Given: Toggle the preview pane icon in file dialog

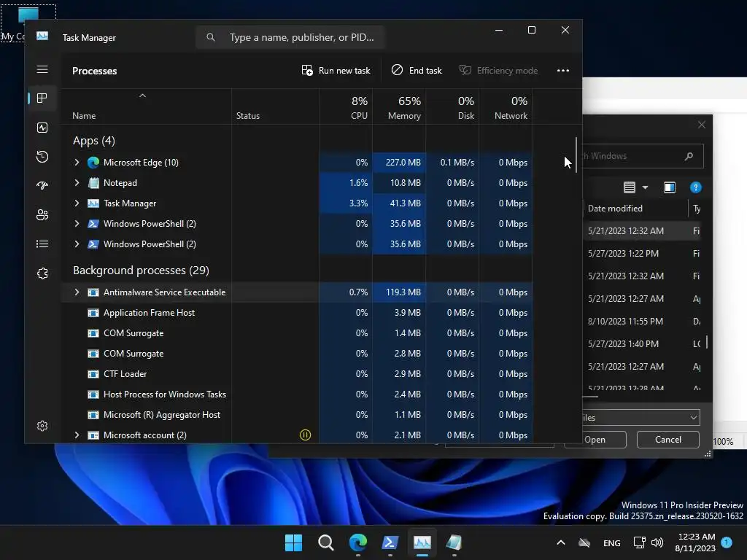Looking at the screenshot, I should [x=670, y=187].
